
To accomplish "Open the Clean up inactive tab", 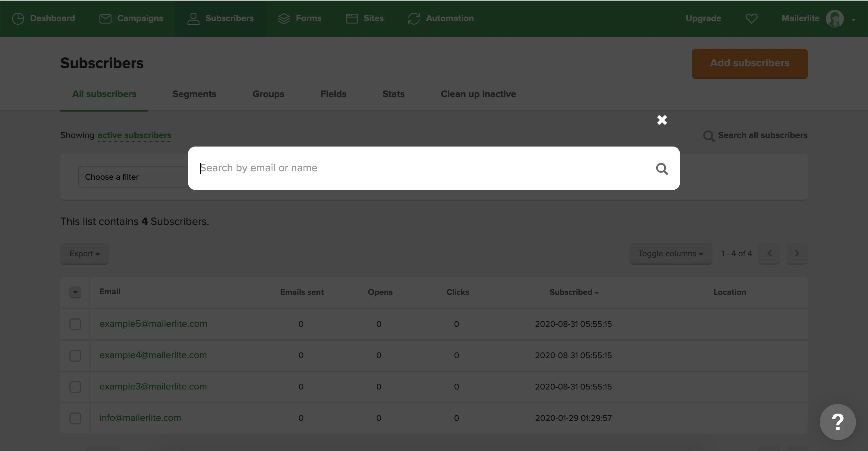I will (x=478, y=94).
